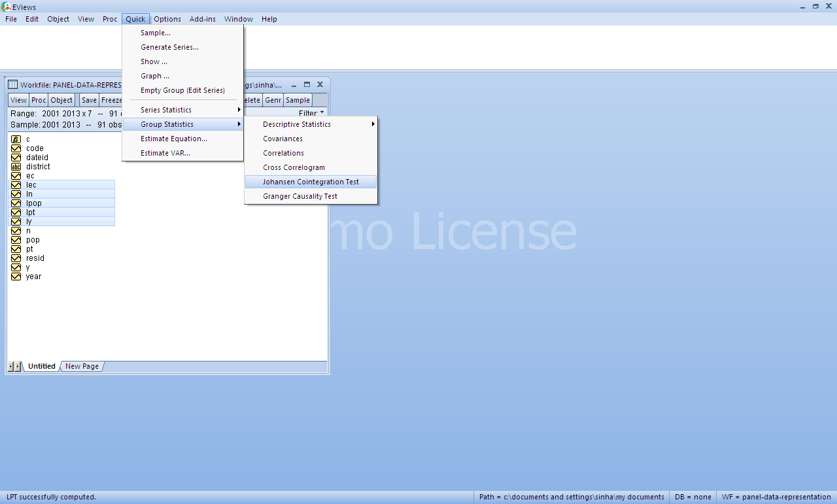Open the Edit menu
Screen dimensions: 837x504
click(32, 19)
